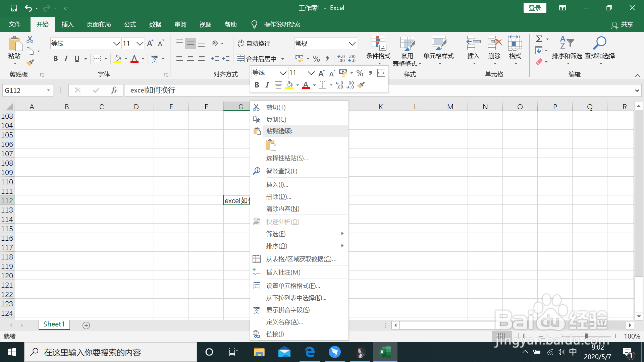Image resolution: width=644 pixels, height=362 pixels.
Task: Click the Delete cells icon (删除)
Action: 494,50
